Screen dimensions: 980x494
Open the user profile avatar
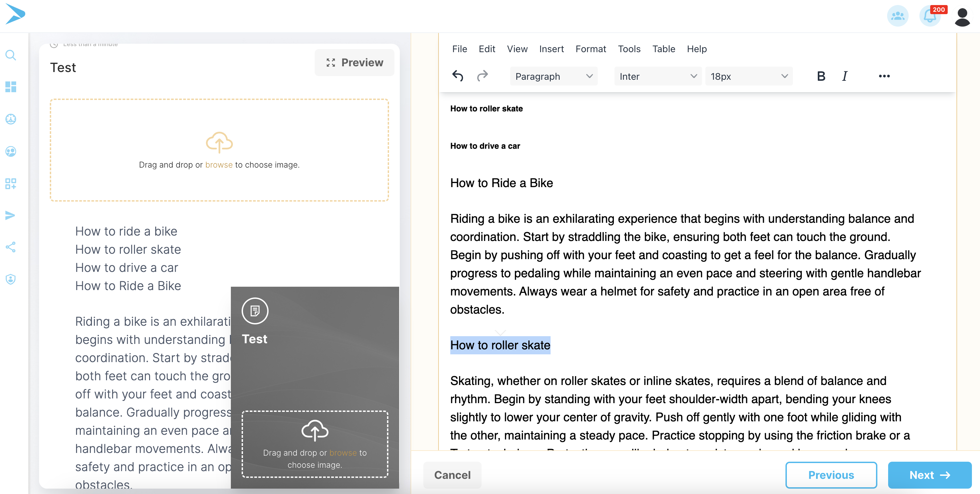click(x=963, y=17)
